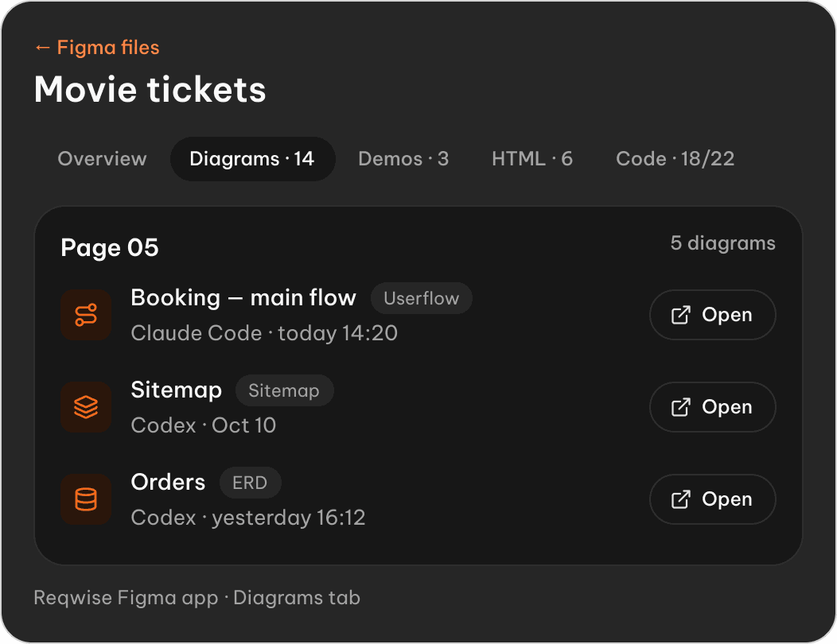Click the Orders database icon

[86, 499]
